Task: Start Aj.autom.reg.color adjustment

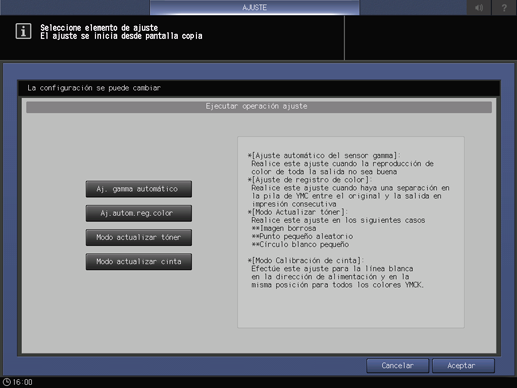Action: coord(139,213)
